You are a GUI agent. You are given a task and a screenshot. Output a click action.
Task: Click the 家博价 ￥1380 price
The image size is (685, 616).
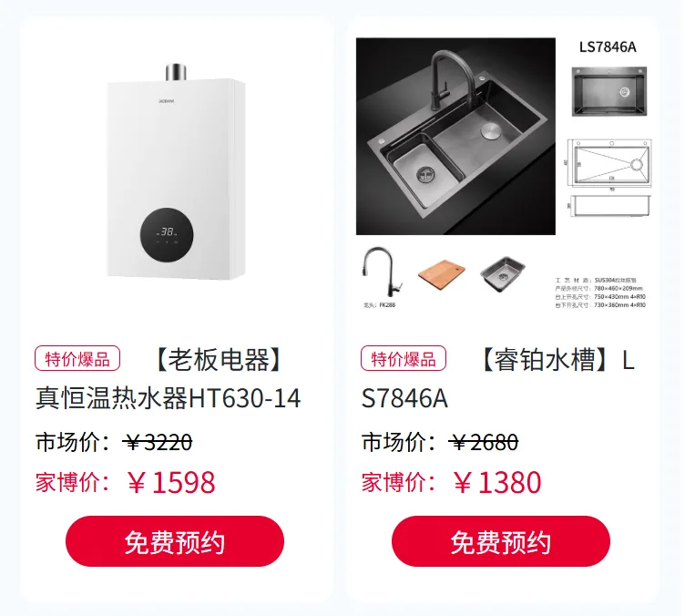click(451, 482)
